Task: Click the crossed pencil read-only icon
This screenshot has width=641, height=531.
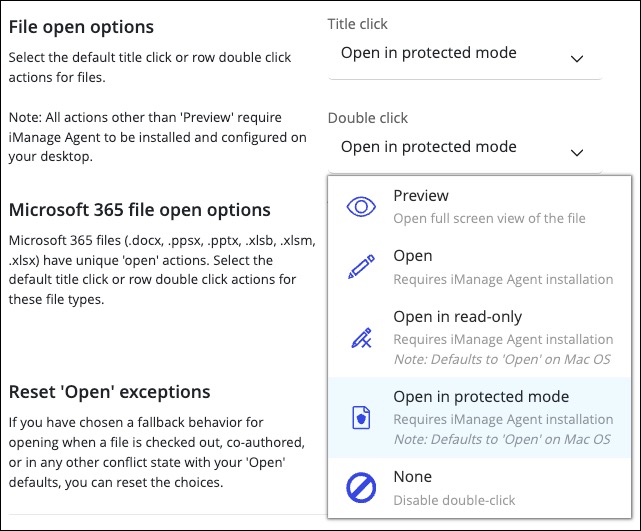Action: tap(360, 338)
